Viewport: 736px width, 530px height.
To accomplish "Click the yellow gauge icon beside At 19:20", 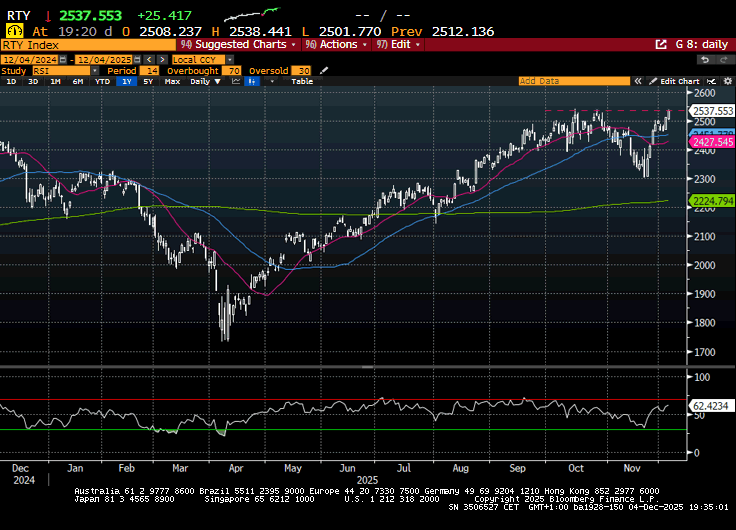I will [16, 31].
